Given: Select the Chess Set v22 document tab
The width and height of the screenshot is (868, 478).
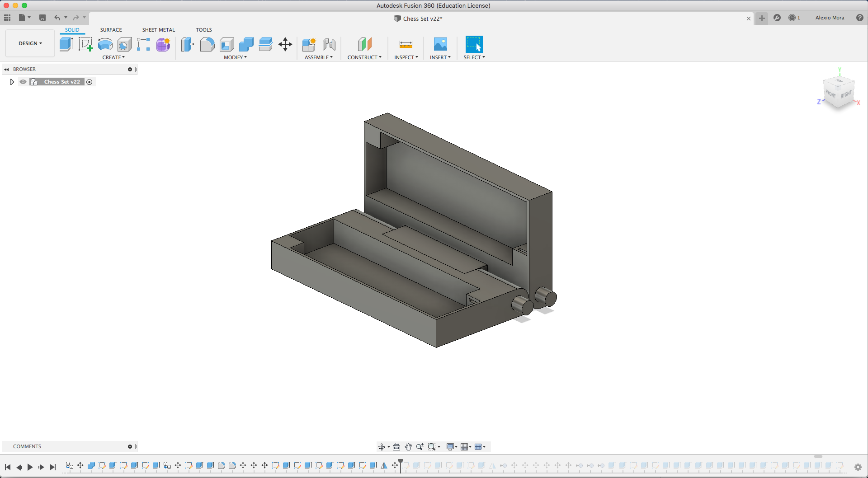Looking at the screenshot, I should pyautogui.click(x=418, y=19).
